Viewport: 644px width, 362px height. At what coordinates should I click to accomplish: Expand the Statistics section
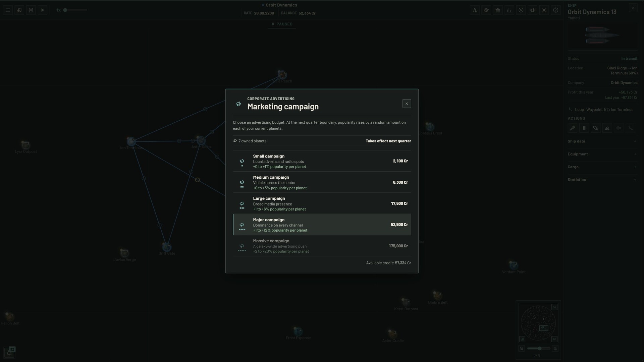602,180
